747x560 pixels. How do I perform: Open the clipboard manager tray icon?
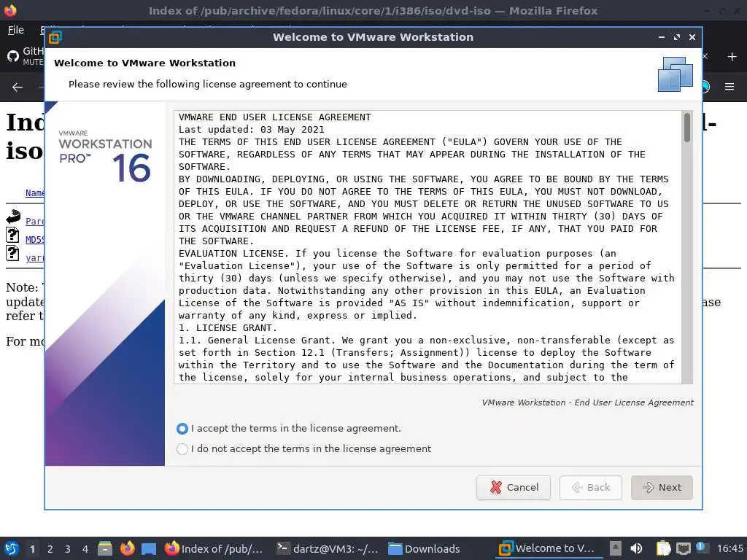pos(663,548)
